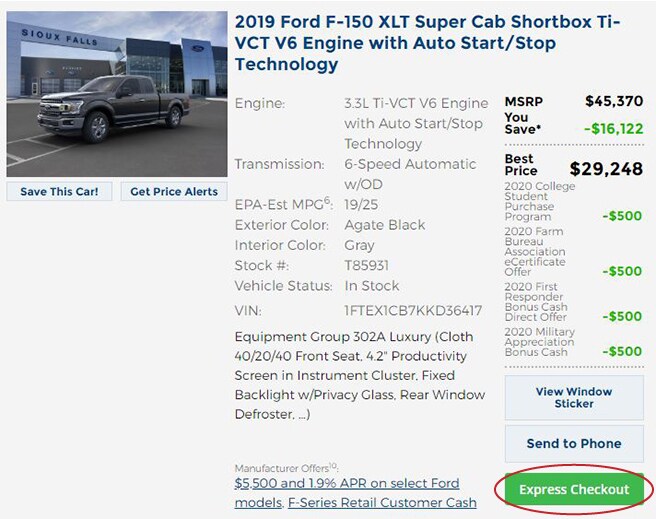Click the stock number T85931
This screenshot has width=656, height=519.
coord(366,266)
